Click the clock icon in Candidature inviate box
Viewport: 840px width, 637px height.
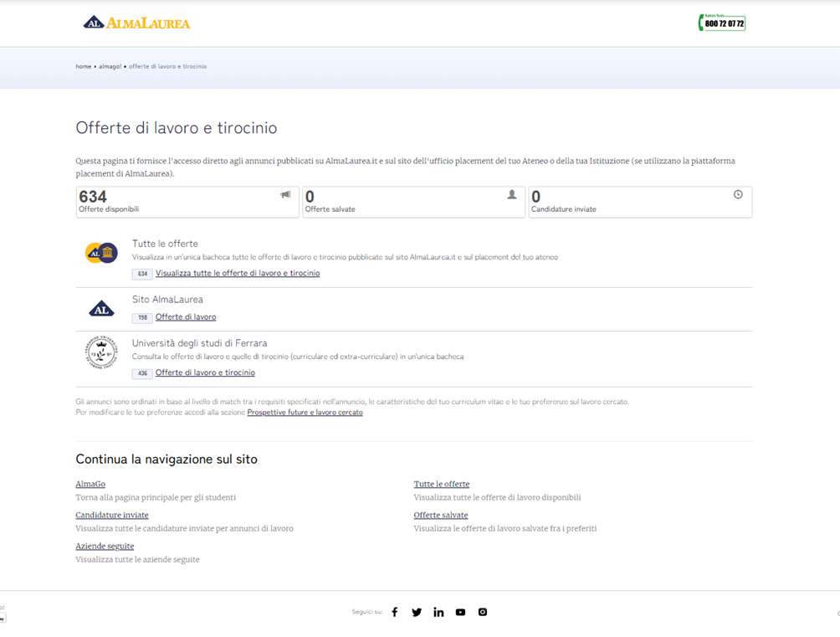(738, 195)
